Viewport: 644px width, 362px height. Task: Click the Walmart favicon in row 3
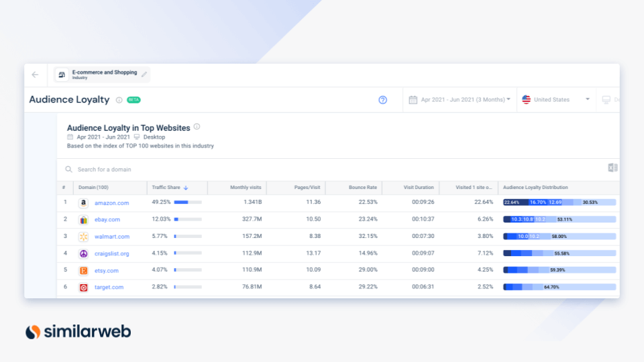click(x=83, y=237)
